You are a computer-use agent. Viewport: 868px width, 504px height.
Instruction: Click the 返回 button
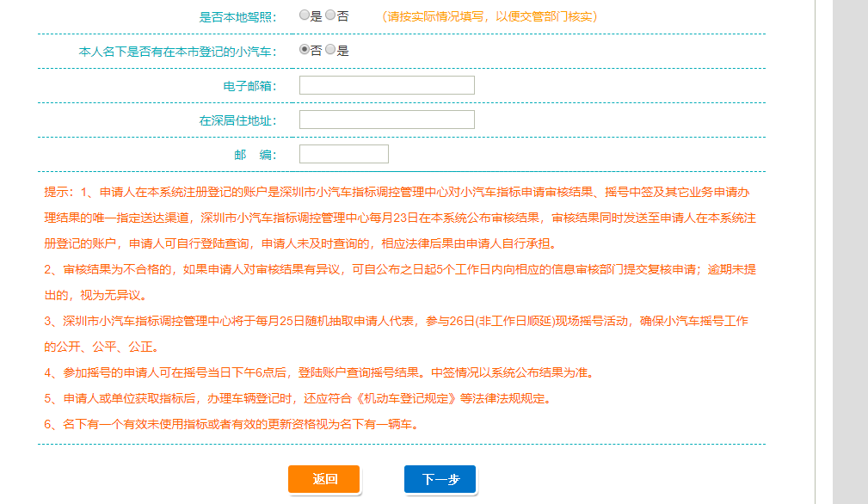coord(323,480)
